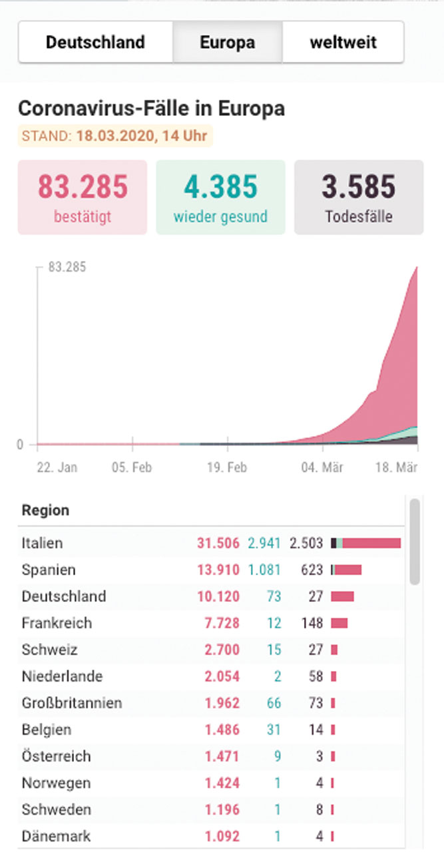Click the 4.385 wieder gesund card

(220, 197)
